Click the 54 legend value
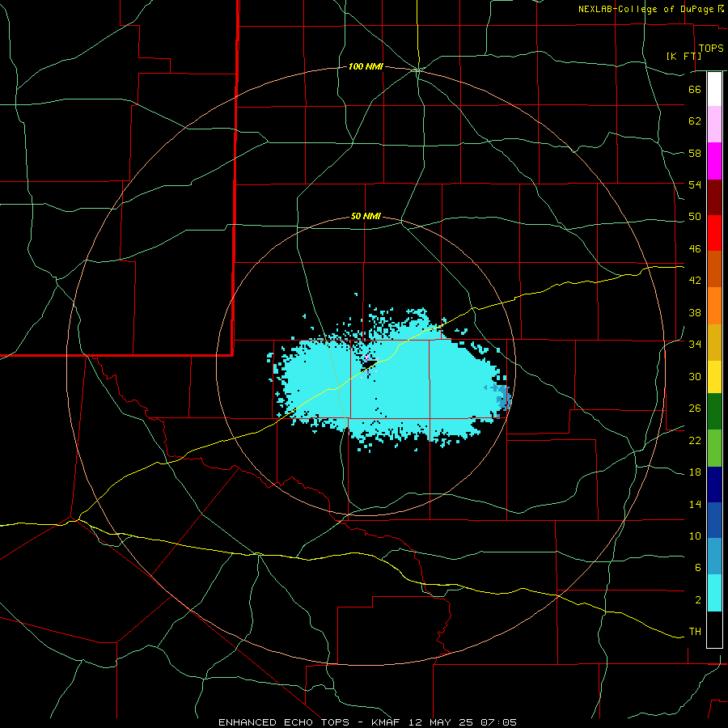The image size is (728, 728). click(695, 184)
